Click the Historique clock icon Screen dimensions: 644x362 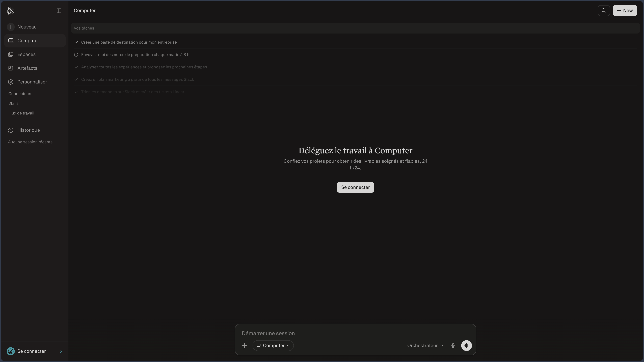pos(11,130)
